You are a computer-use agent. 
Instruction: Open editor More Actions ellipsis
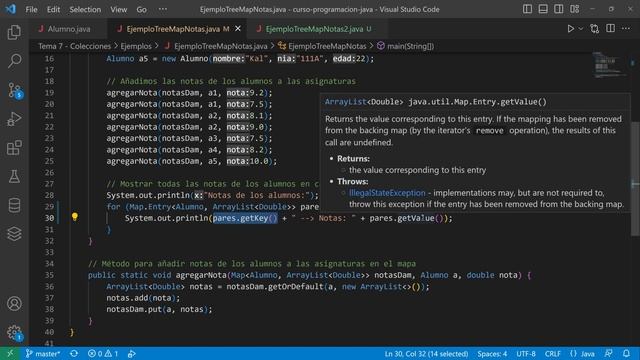626,29
